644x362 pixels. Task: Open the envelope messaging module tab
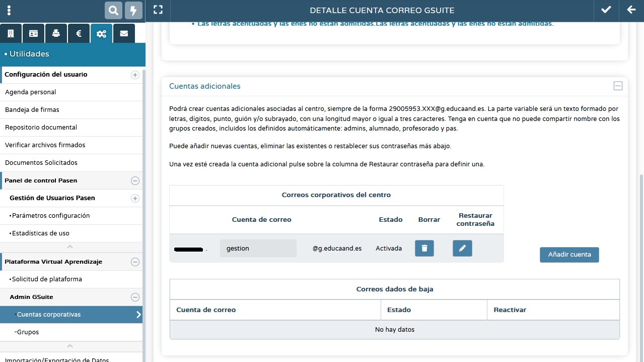click(124, 33)
